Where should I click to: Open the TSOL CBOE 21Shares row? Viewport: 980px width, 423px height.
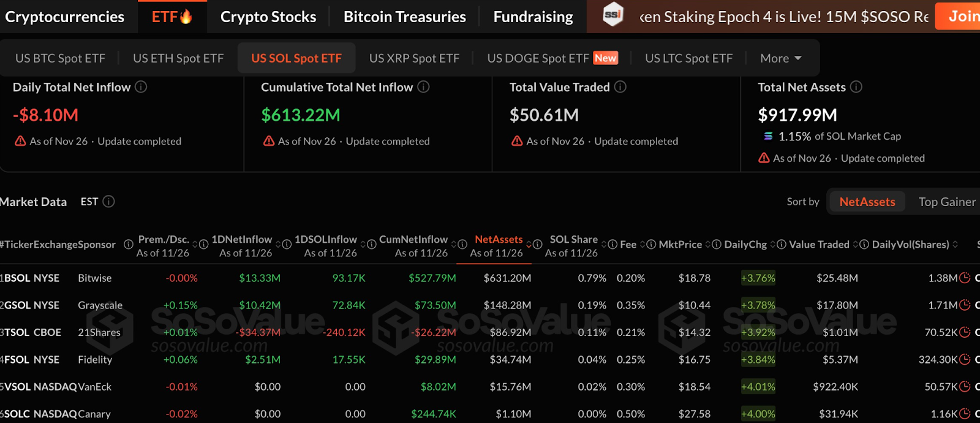(490, 332)
